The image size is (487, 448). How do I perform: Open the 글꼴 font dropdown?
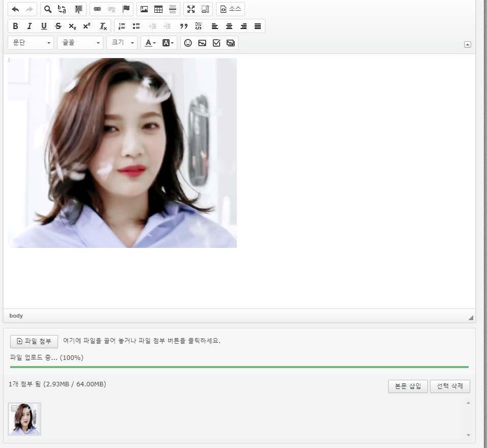point(80,43)
